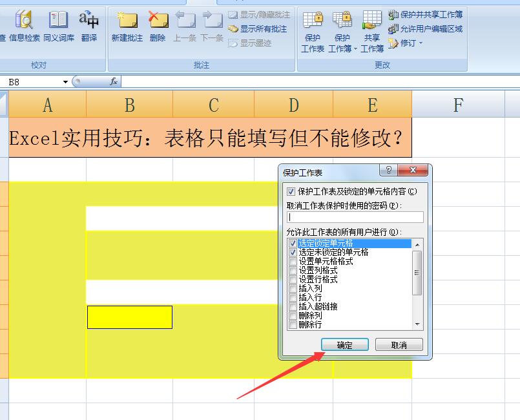Confirm with the 确定 button
This screenshot has height=420, width=520.
coord(344,344)
